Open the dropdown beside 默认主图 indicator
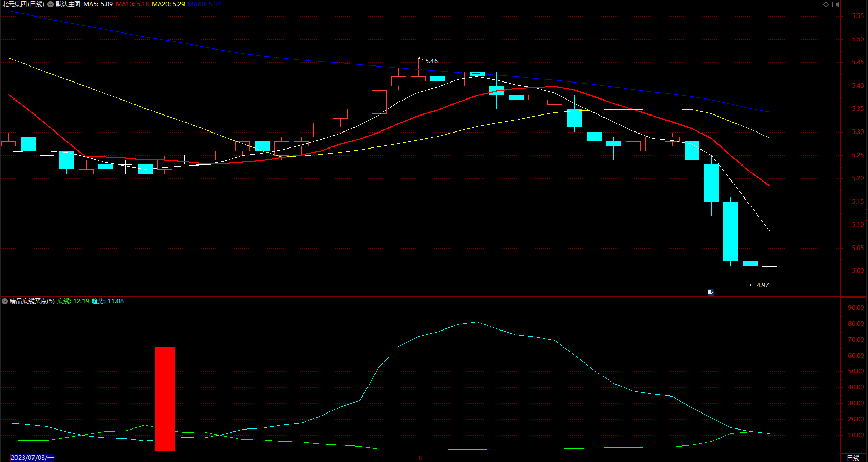 pos(51,4)
